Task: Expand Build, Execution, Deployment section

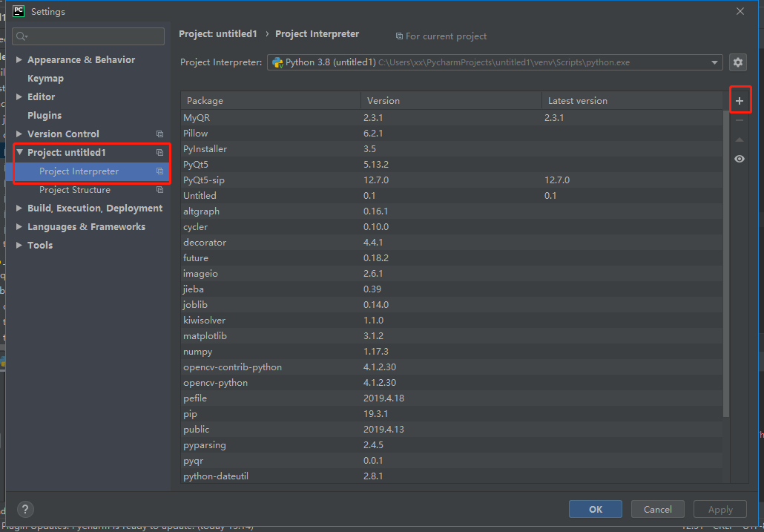Action: [x=19, y=208]
